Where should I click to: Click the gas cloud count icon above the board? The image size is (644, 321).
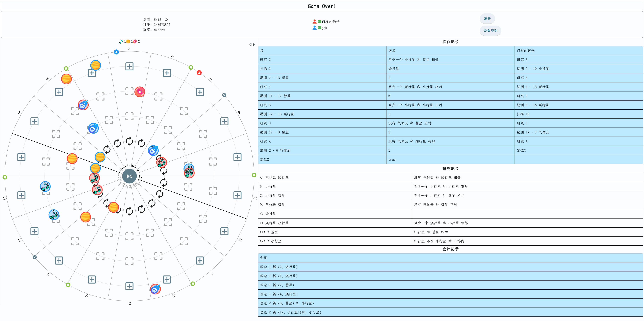coord(135,42)
